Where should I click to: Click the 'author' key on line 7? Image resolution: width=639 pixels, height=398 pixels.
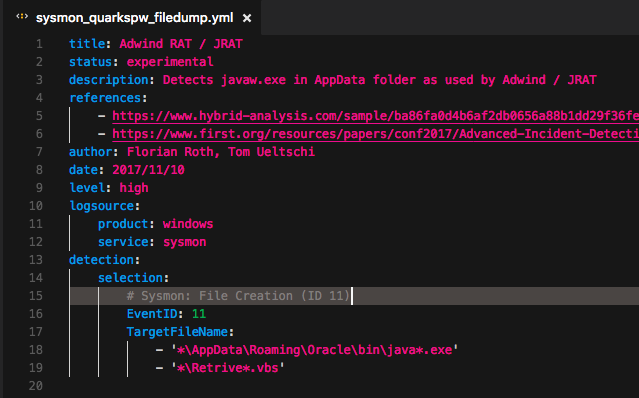click(x=90, y=152)
